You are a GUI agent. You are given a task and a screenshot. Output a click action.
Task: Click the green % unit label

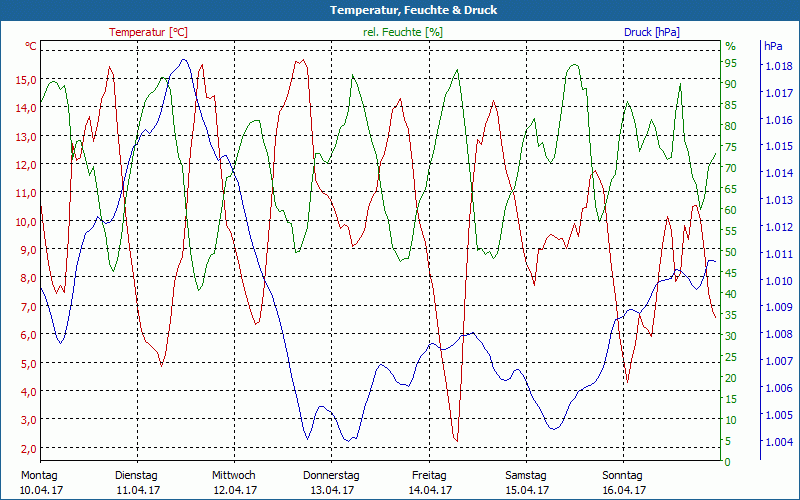[x=731, y=46]
